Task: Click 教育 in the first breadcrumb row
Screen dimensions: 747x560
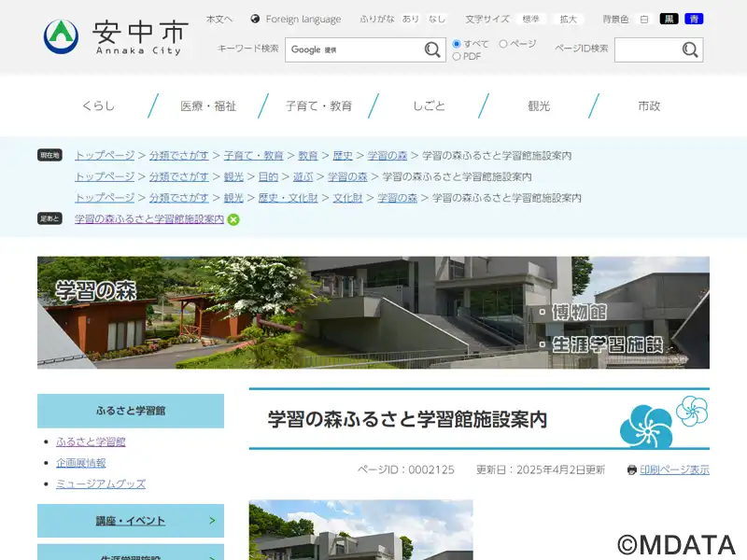Action: 308,156
